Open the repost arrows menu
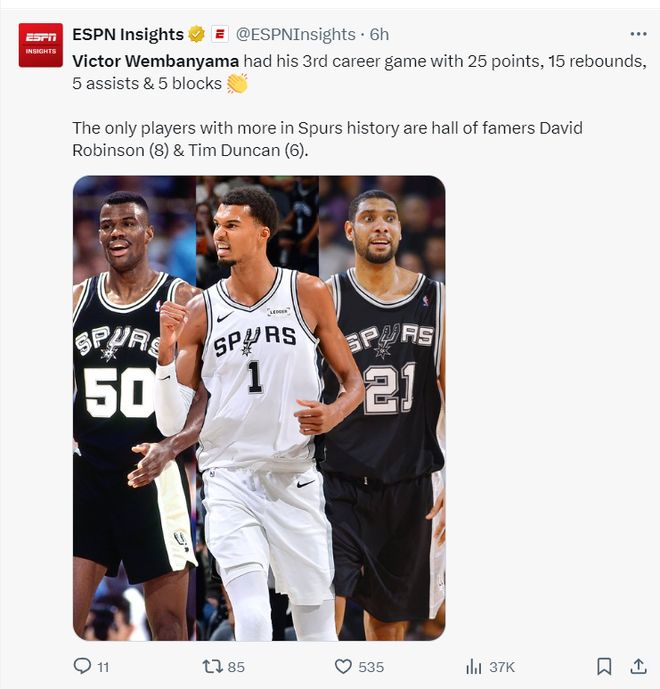 coord(212,666)
